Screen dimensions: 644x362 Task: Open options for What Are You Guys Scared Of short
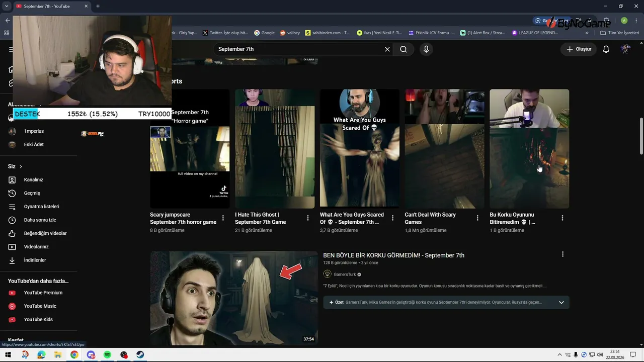pyautogui.click(x=393, y=218)
